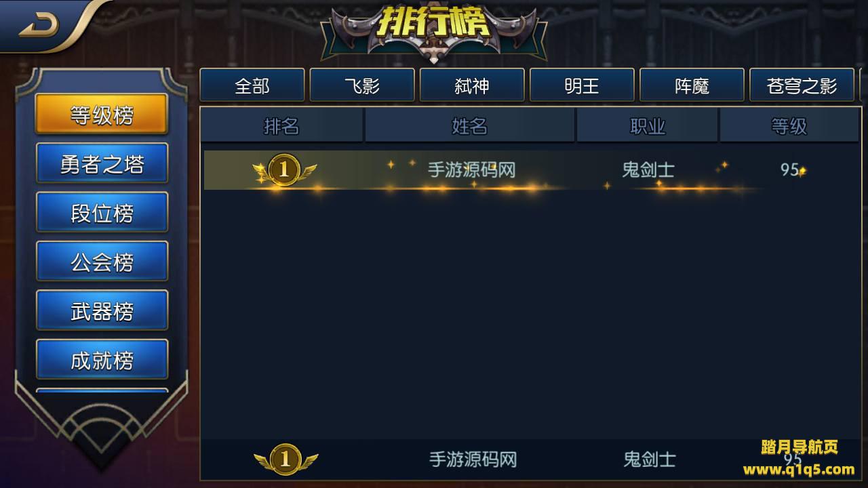Filter ranking by 弑神 class

point(472,85)
